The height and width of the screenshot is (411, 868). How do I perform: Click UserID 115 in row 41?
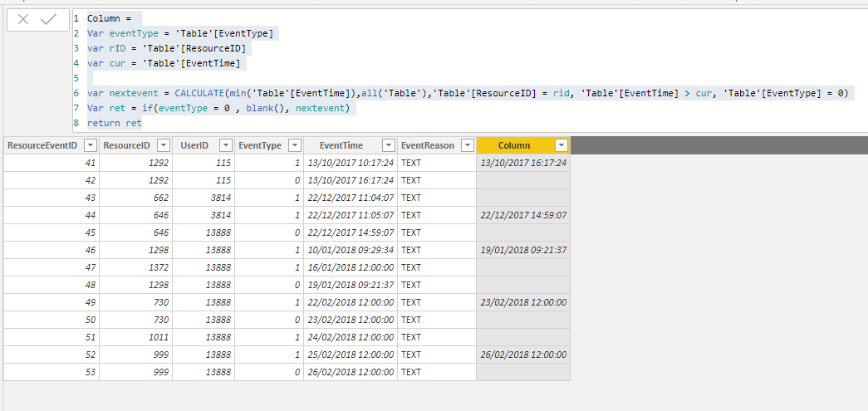tap(204, 163)
